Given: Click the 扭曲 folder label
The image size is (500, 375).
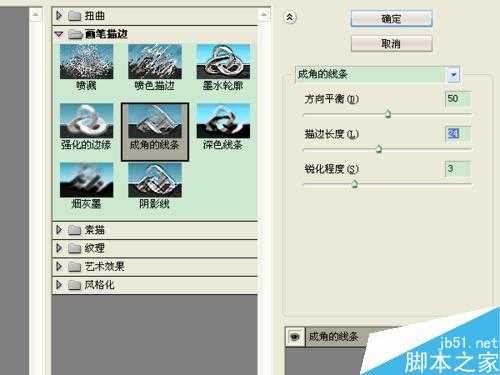Looking at the screenshot, I should coord(94,16).
